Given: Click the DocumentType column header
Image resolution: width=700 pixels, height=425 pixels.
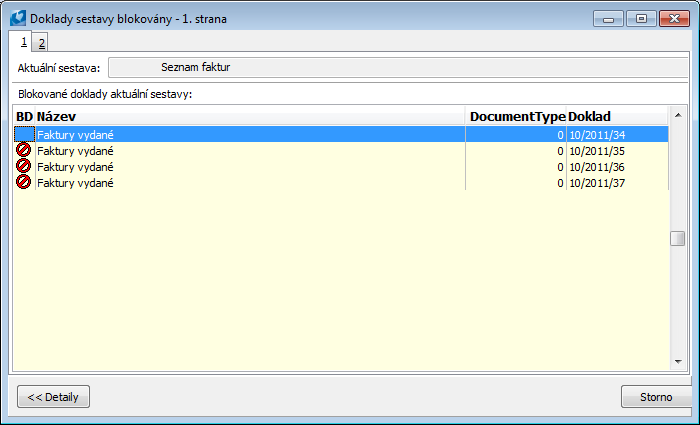Looking at the screenshot, I should coord(517,117).
